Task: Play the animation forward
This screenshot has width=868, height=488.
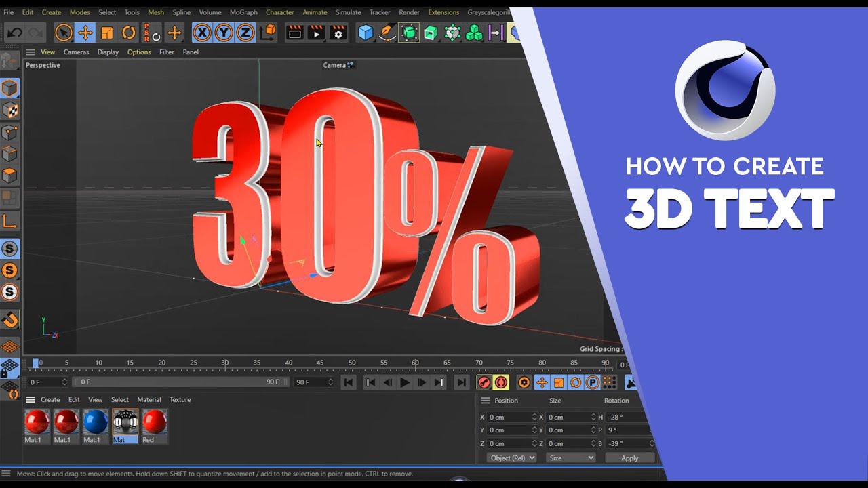Action: click(x=405, y=382)
